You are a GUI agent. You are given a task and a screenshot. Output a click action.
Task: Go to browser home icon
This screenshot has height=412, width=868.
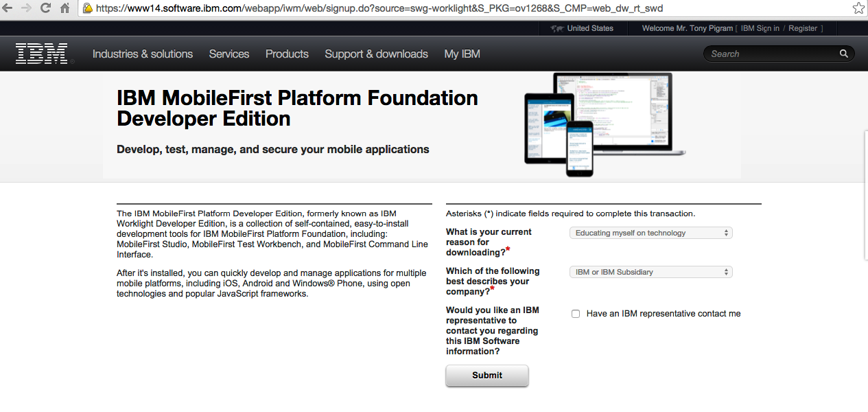[x=65, y=8]
